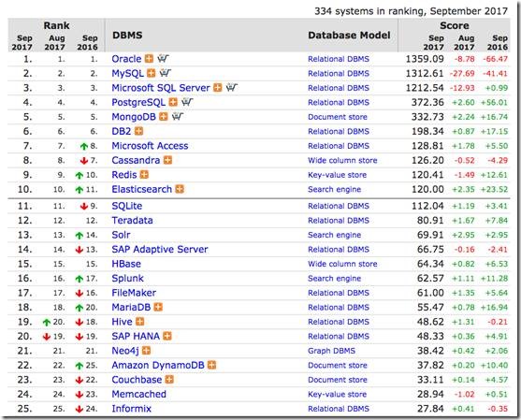The image size is (521, 420).
Task: Follow the PostgreSQL link
Action: pos(138,102)
